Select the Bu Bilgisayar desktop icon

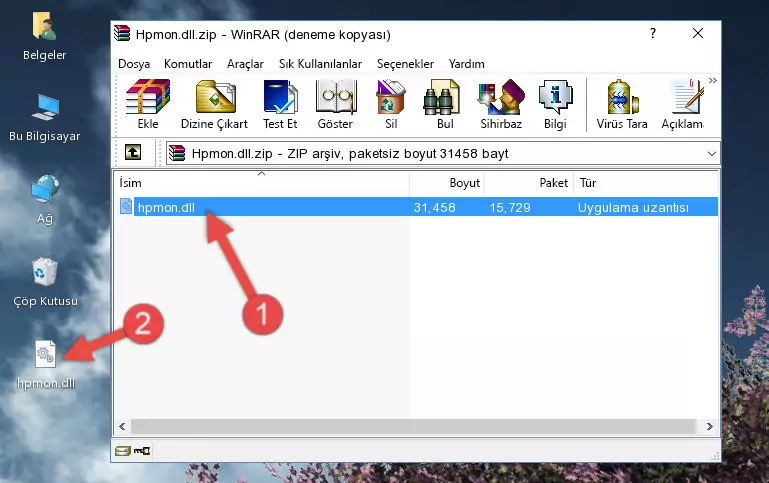45,118
